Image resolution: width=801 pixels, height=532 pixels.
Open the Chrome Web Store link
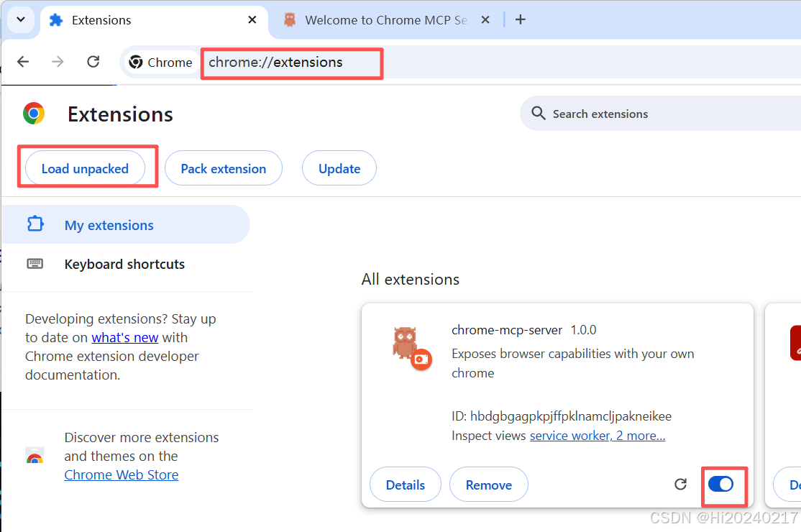coord(121,474)
